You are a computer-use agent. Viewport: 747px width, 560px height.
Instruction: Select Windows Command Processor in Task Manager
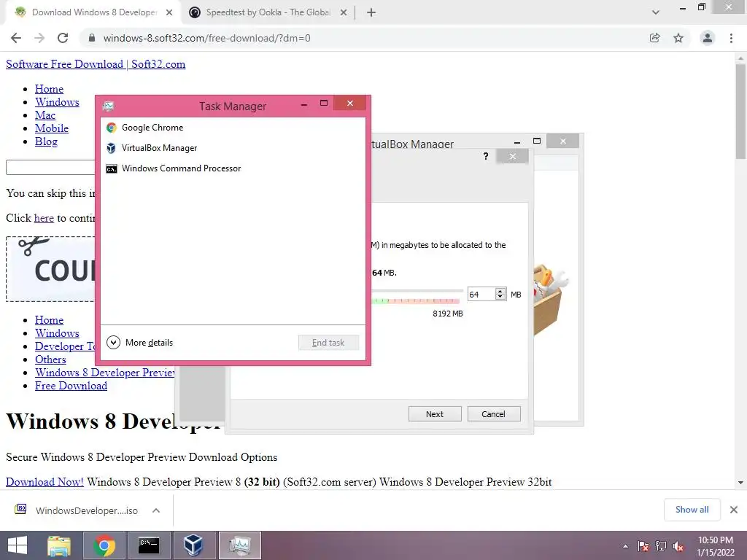233,168
